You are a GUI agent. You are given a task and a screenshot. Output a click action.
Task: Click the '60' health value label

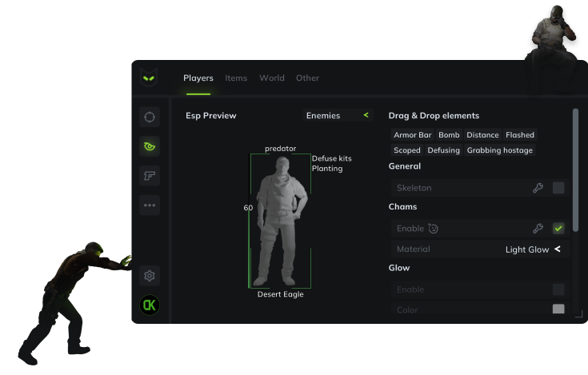248,208
